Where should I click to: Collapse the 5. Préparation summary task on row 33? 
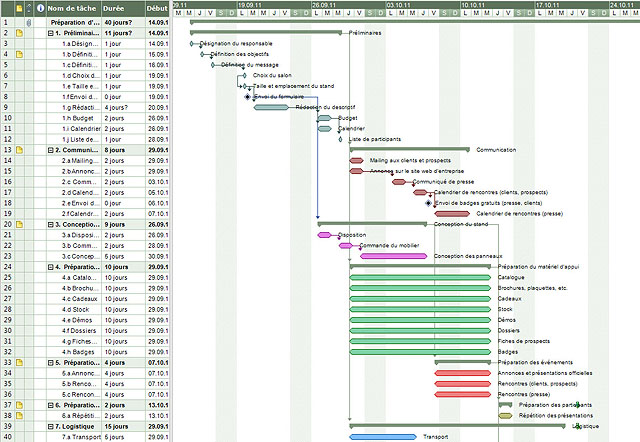click(51, 363)
